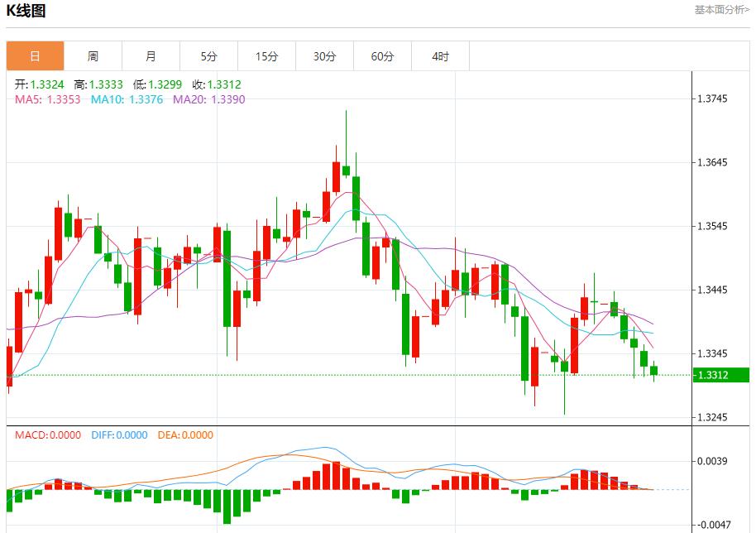Toggle the MACD indicator legend
Screen dimensions: 756x533
(x=48, y=436)
